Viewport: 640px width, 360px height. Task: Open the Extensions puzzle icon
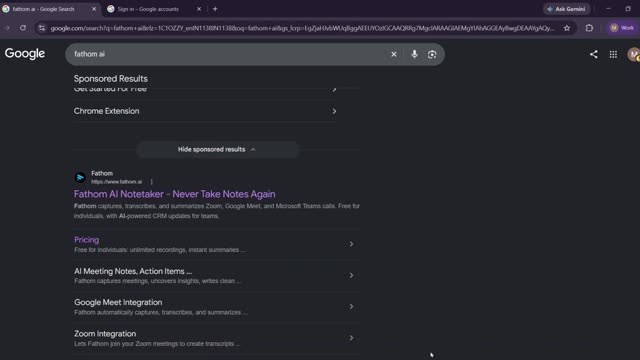[x=589, y=28]
